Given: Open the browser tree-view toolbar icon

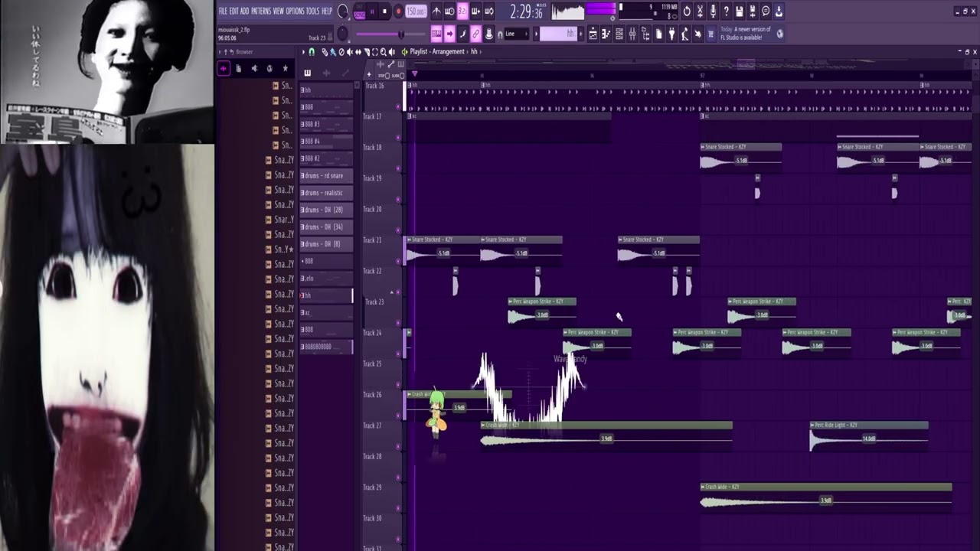Looking at the screenshot, I should [x=645, y=34].
